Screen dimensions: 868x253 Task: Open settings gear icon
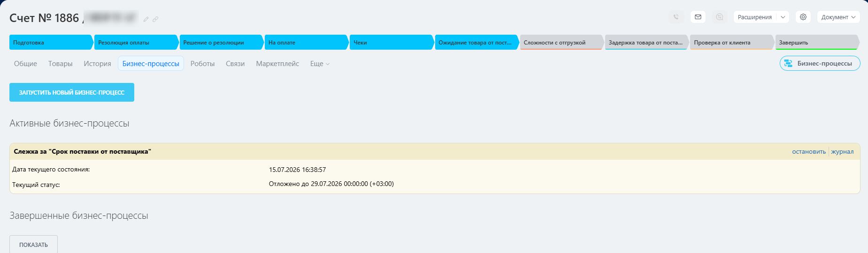tap(803, 17)
